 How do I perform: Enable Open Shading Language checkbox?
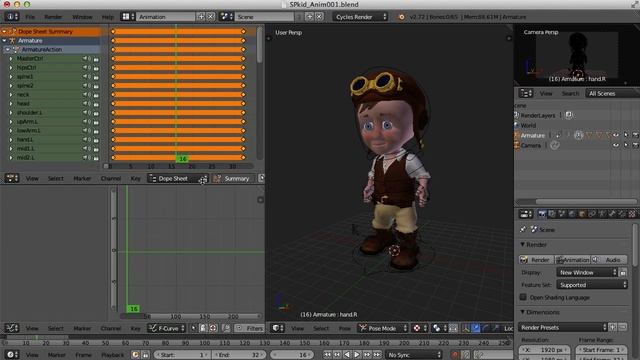click(523, 297)
